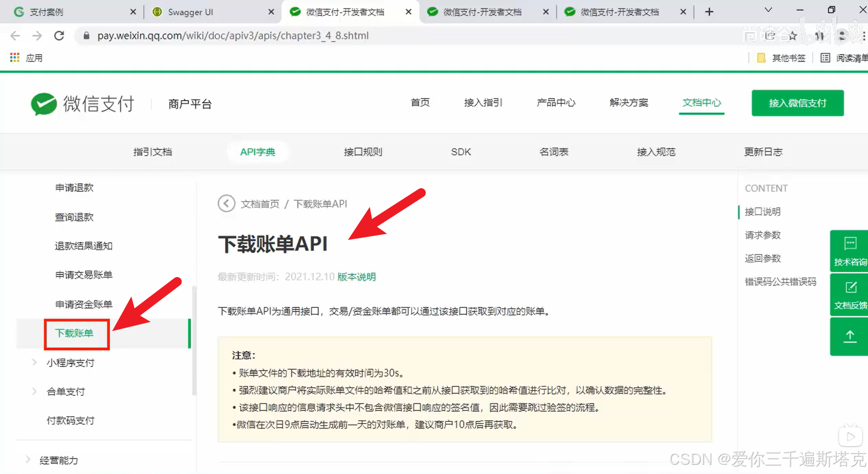
Task: Switch to the Swagger UI tab
Action: [213, 12]
